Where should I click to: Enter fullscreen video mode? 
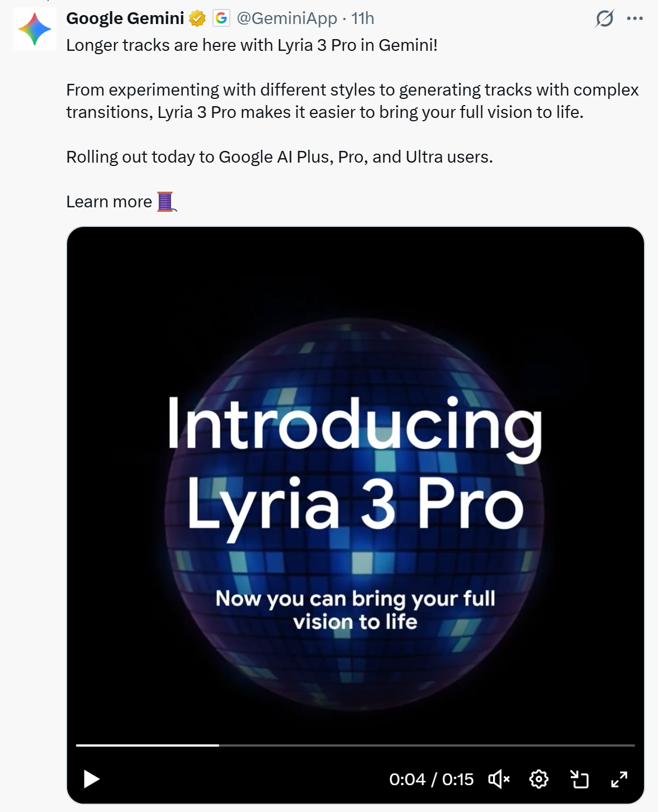pos(619,778)
